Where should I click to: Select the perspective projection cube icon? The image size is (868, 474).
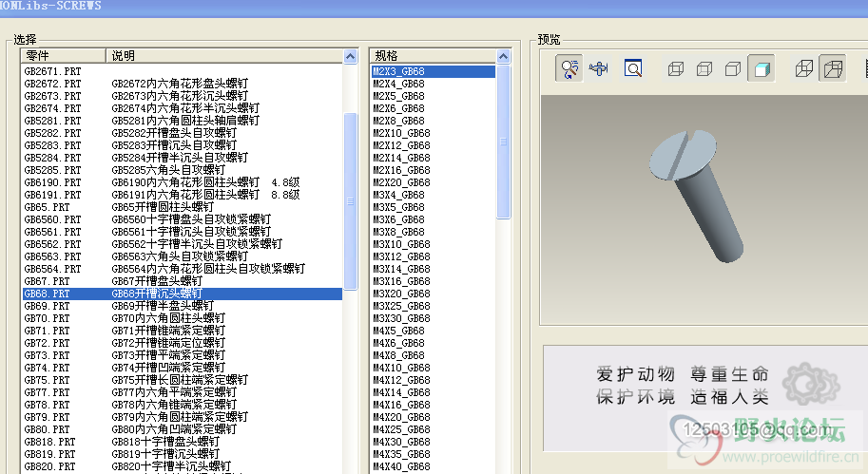coord(833,68)
